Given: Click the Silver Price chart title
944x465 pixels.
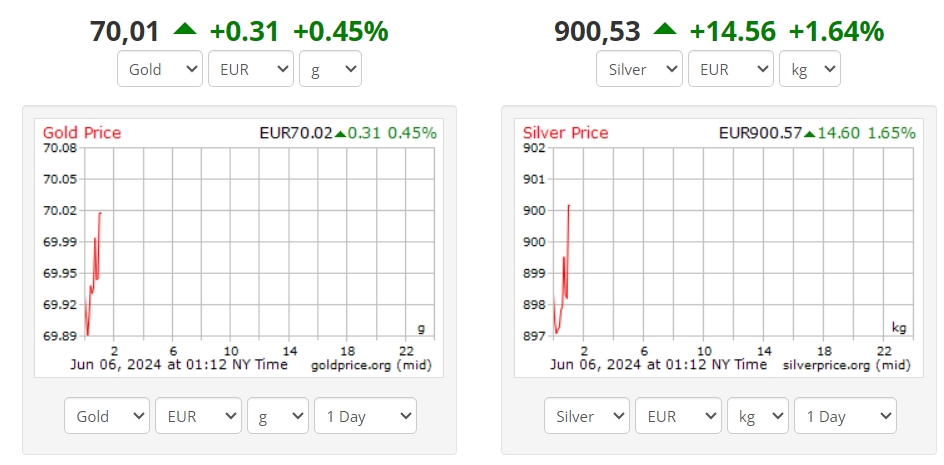Looking at the screenshot, I should 565,133.
